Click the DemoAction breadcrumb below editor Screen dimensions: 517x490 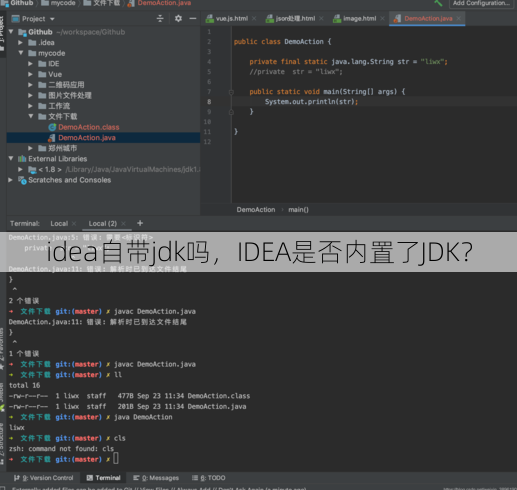[x=256, y=210]
